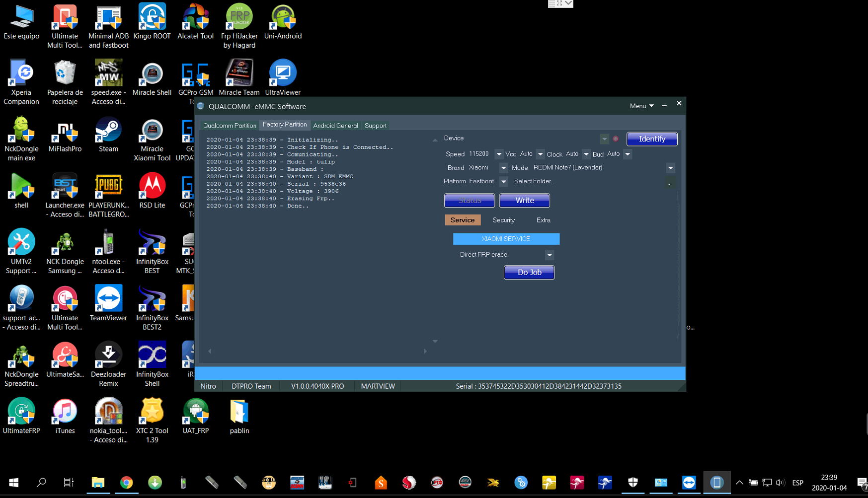Select the Security sub-tab
The height and width of the screenshot is (498, 868).
(503, 220)
